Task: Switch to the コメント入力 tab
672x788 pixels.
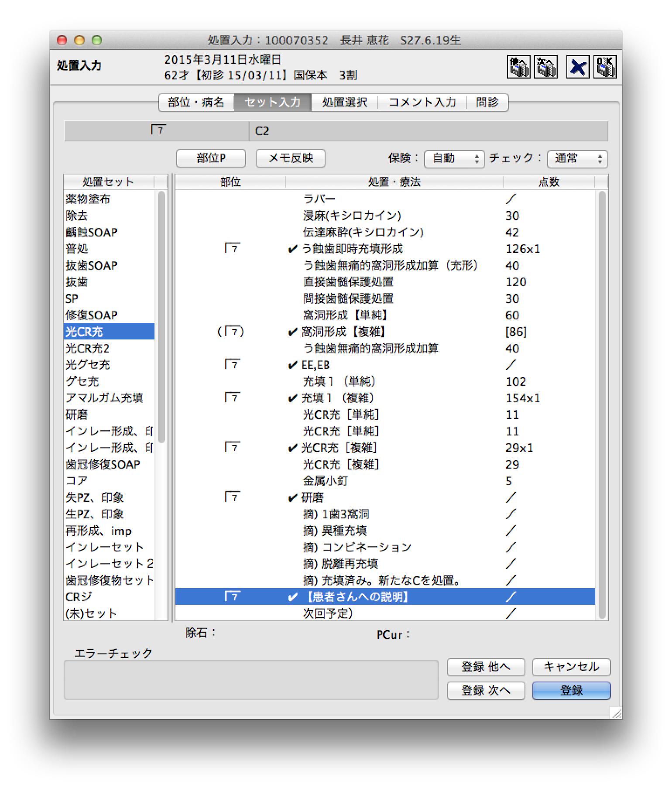Action: point(422,102)
